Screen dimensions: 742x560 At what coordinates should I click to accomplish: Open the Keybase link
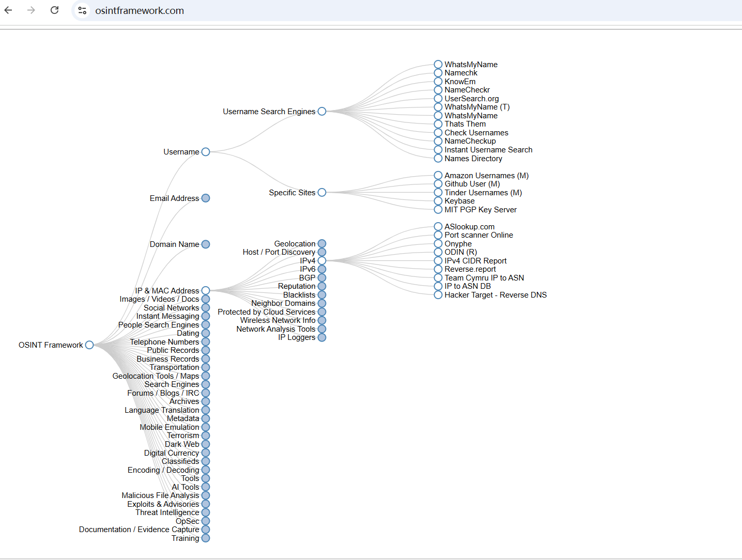pos(459,201)
